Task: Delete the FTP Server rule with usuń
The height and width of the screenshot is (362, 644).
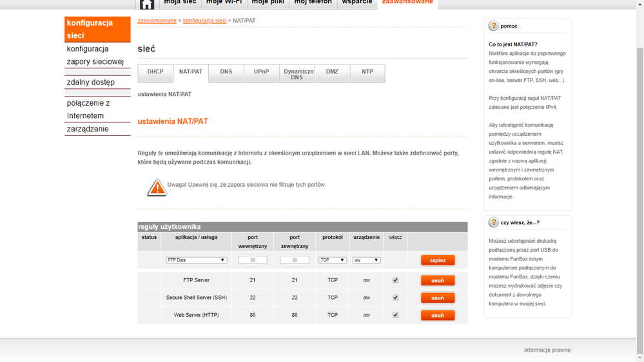Action: pyautogui.click(x=438, y=280)
